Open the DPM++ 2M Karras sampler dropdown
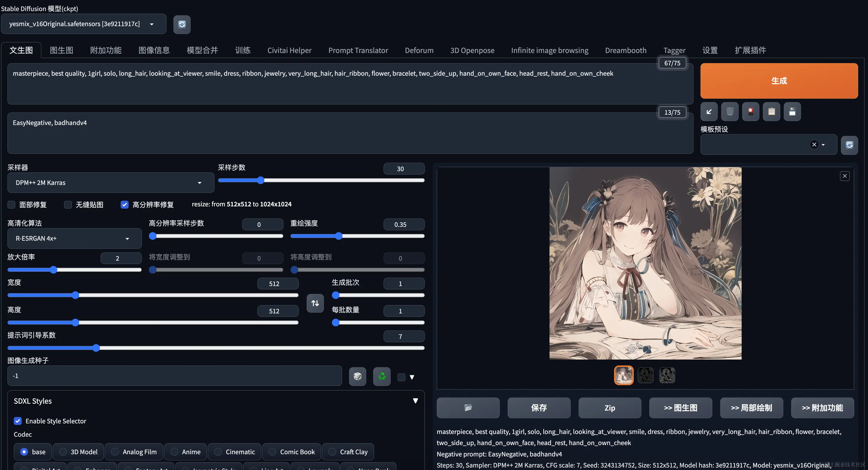 111,183
